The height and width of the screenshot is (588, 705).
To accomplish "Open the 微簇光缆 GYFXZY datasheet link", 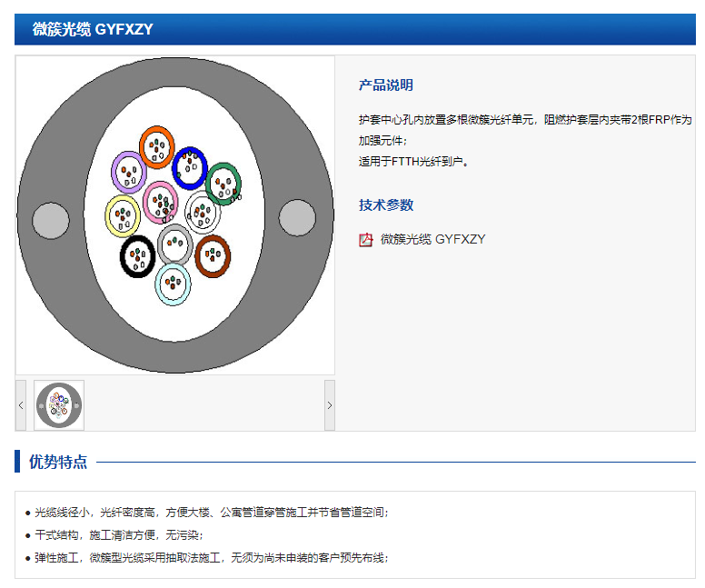I will point(432,240).
